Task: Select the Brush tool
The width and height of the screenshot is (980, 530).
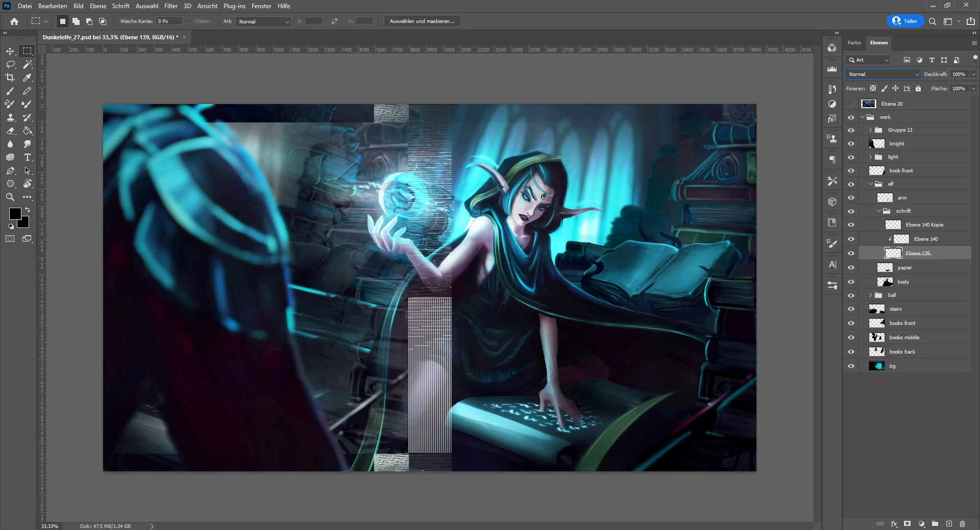Action: tap(10, 91)
